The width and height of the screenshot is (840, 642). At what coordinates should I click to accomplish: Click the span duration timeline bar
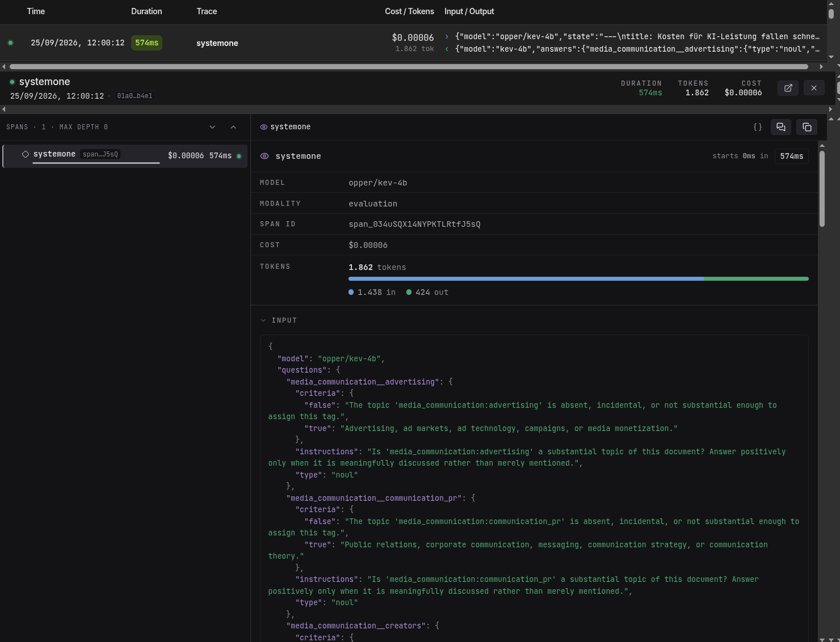tap(96, 163)
